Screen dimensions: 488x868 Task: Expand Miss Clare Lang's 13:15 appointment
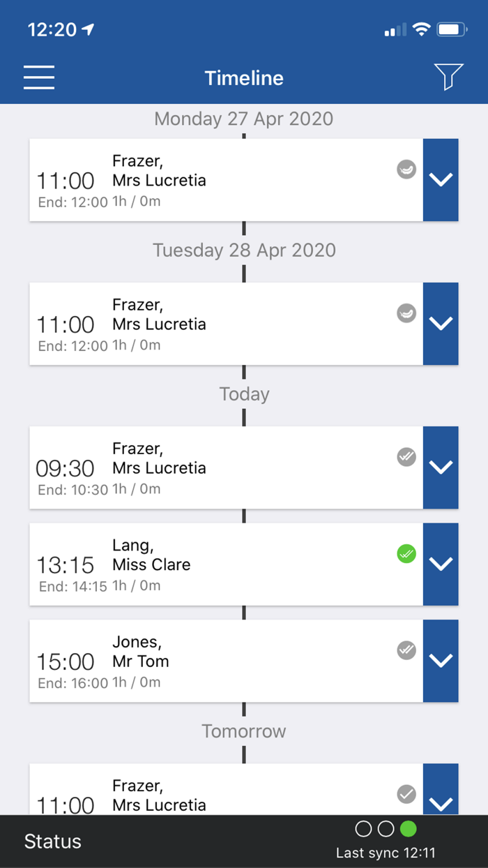click(x=441, y=564)
